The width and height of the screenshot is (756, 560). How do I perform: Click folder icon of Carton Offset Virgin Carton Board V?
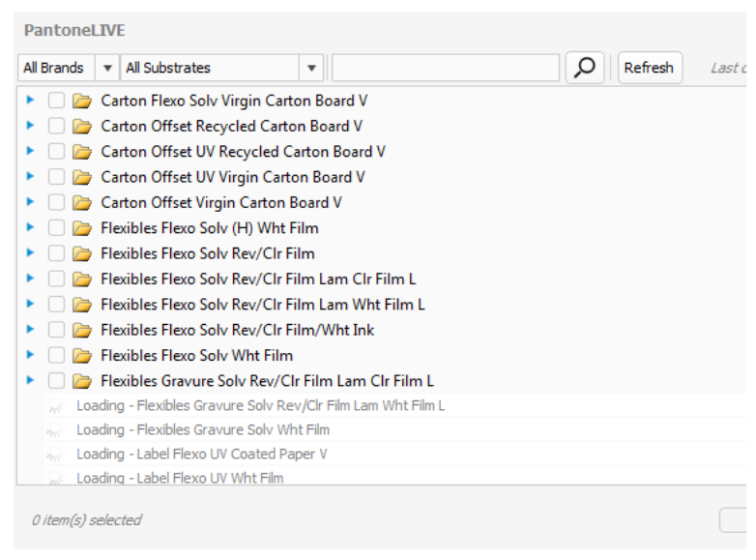coord(82,203)
